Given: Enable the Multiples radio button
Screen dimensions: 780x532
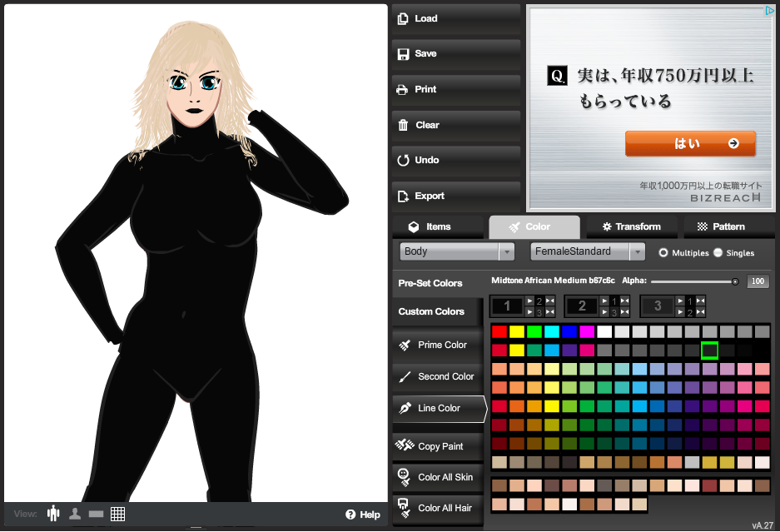Looking at the screenshot, I should 663,252.
